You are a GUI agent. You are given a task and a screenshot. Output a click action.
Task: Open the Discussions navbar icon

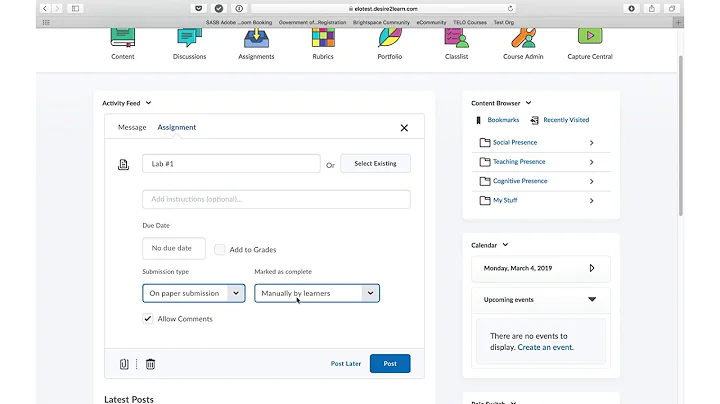(189, 38)
